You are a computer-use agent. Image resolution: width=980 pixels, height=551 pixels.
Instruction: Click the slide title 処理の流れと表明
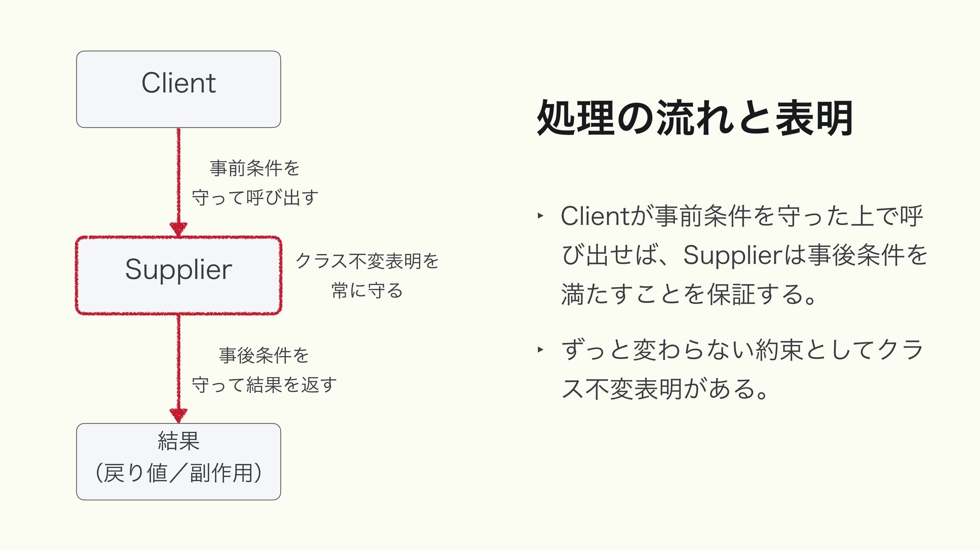click(x=695, y=118)
